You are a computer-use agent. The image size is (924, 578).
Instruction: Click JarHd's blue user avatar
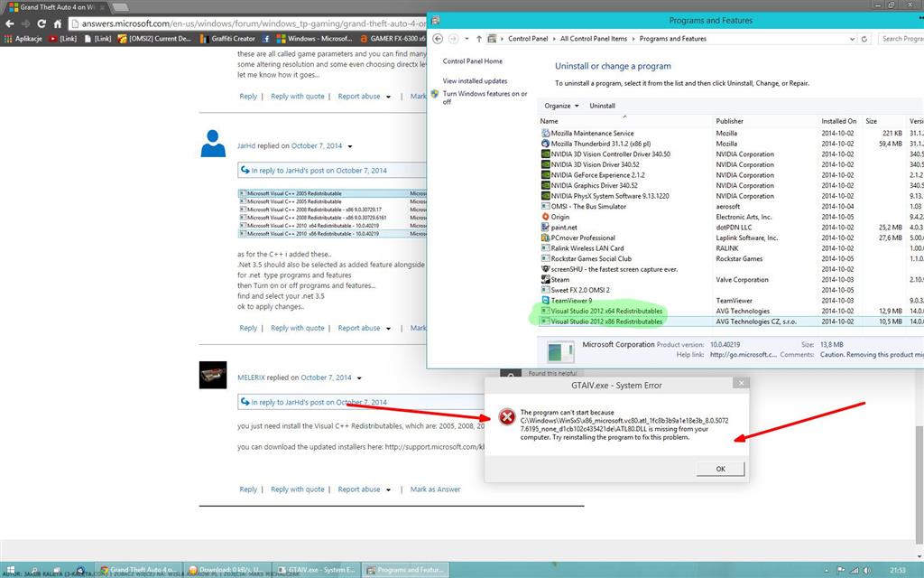(x=213, y=144)
